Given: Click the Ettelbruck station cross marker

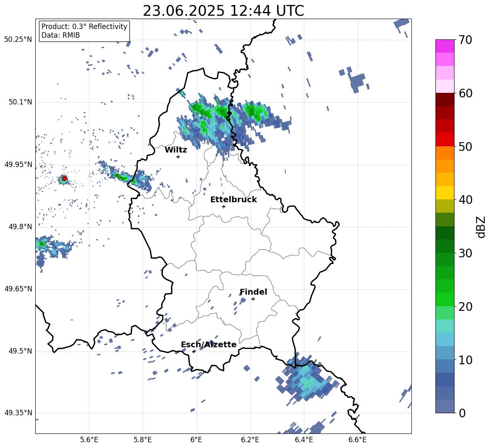Looking at the screenshot, I should tap(224, 206).
